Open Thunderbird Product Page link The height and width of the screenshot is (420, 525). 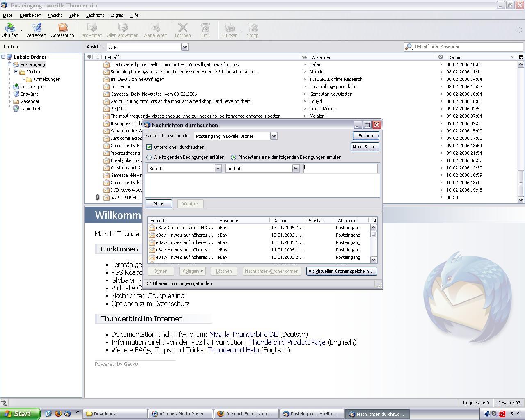coord(287,342)
